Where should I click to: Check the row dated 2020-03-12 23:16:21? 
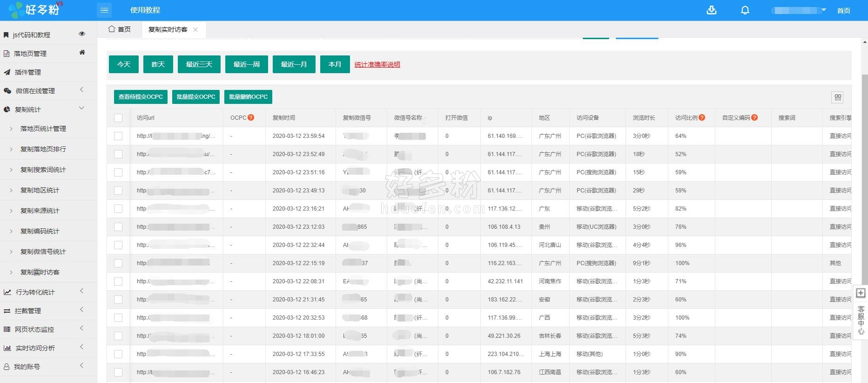point(118,209)
